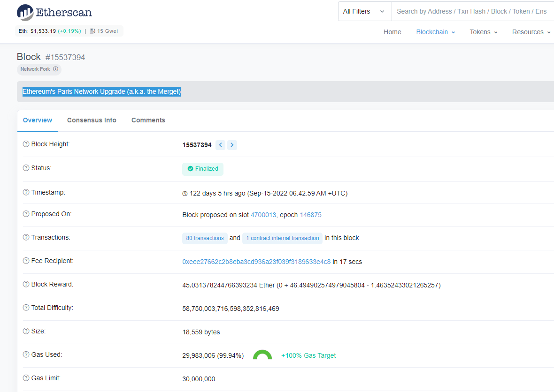Go to next block arrow
The height and width of the screenshot is (392, 554).
point(232,145)
